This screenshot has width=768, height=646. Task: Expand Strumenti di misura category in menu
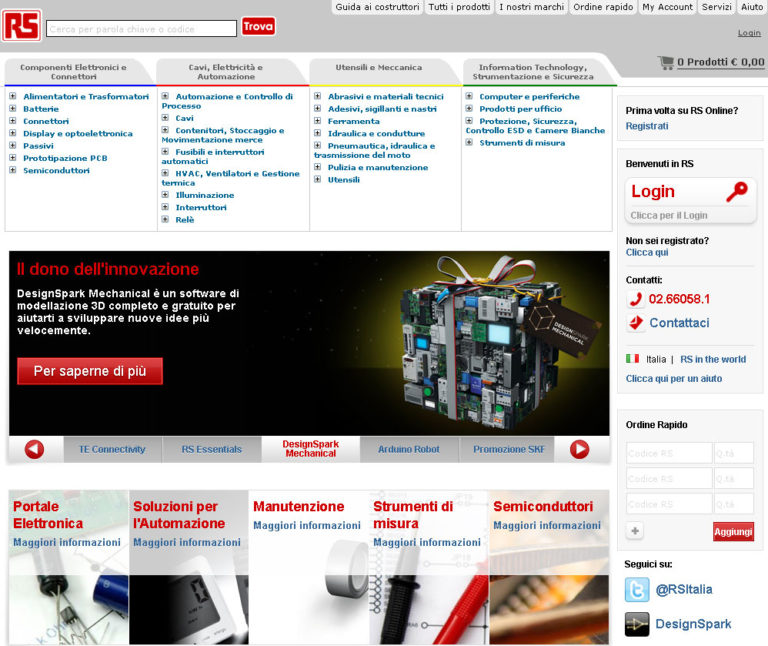pos(469,142)
